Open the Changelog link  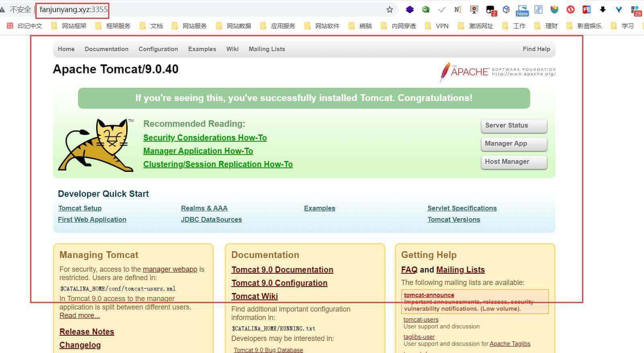coord(80,345)
